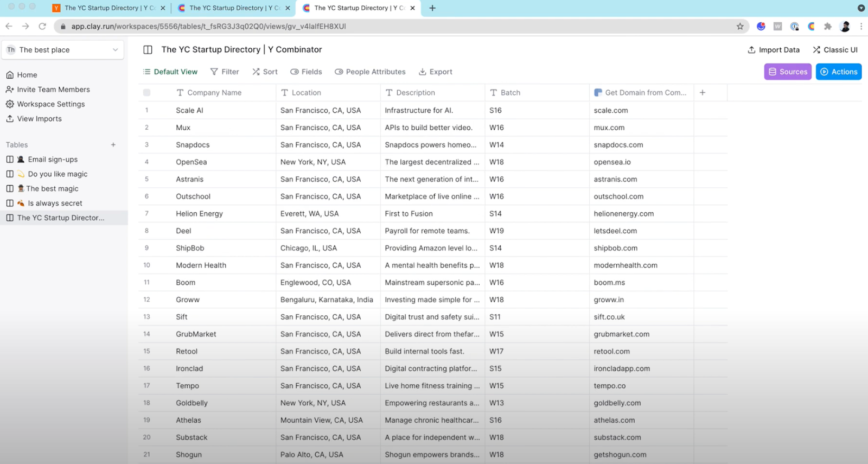
Task: Click the Filter funnel icon
Action: tap(214, 72)
